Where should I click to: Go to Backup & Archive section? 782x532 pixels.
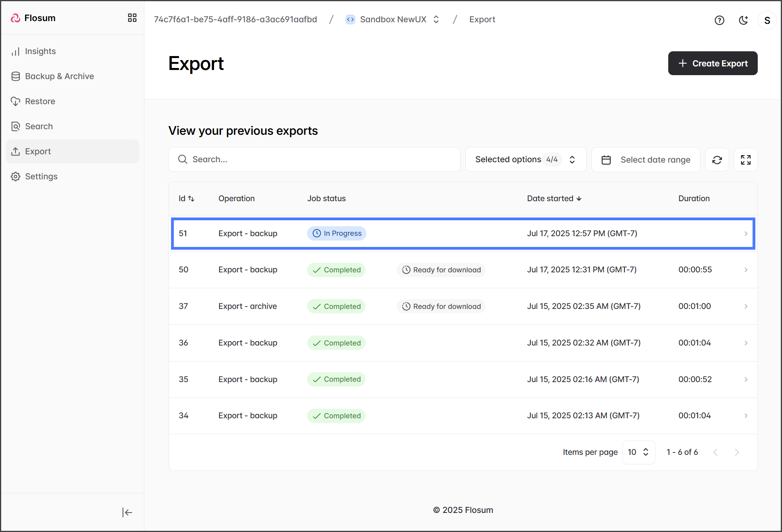[x=59, y=76]
